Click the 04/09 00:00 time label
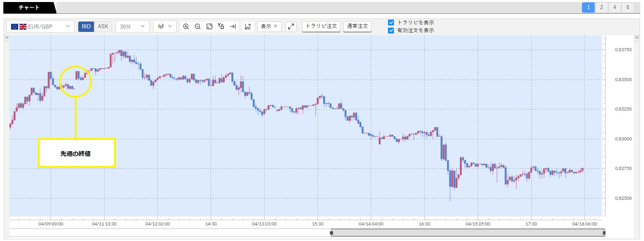 point(51,224)
